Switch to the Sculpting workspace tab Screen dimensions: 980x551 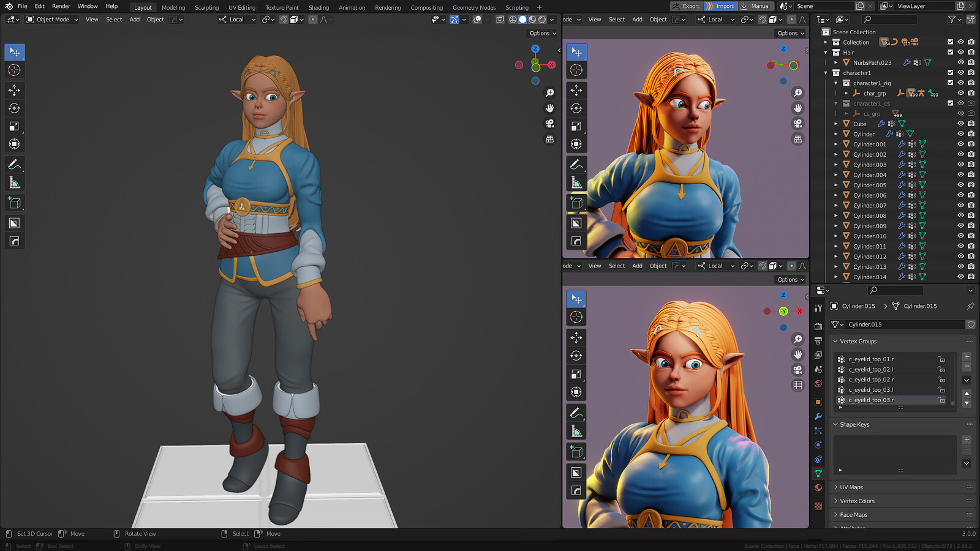[206, 7]
